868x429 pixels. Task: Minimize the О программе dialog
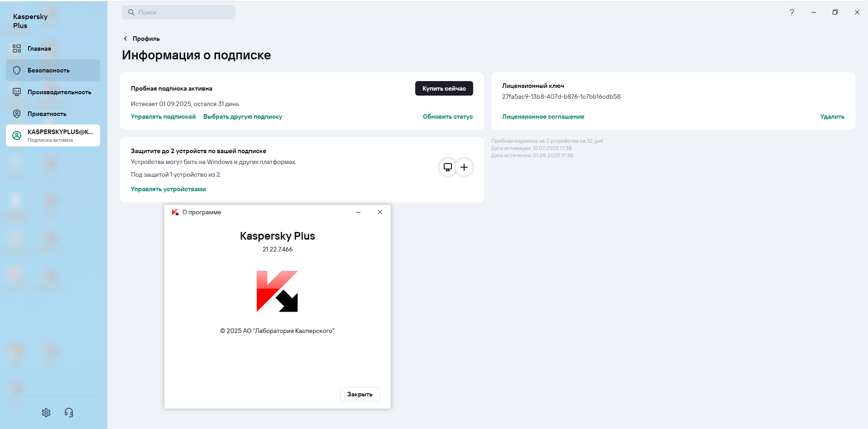coord(358,212)
